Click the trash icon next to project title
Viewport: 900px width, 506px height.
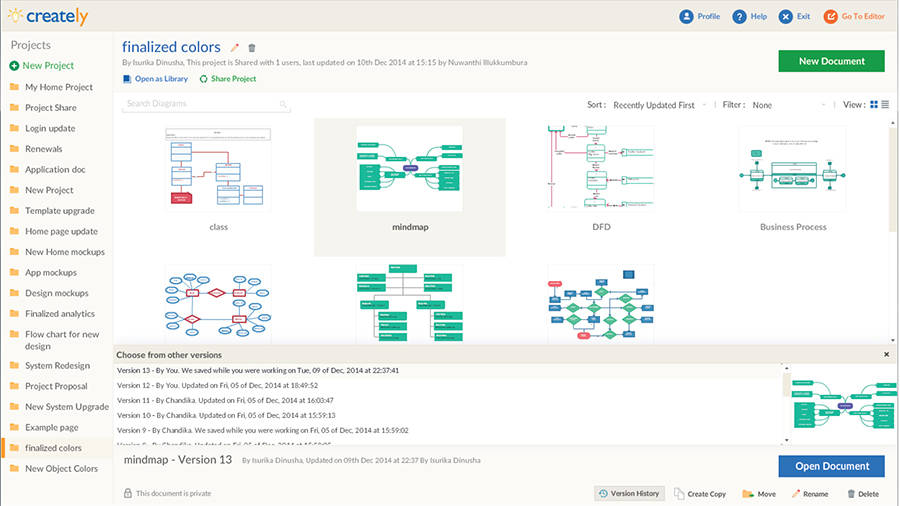[x=252, y=47]
